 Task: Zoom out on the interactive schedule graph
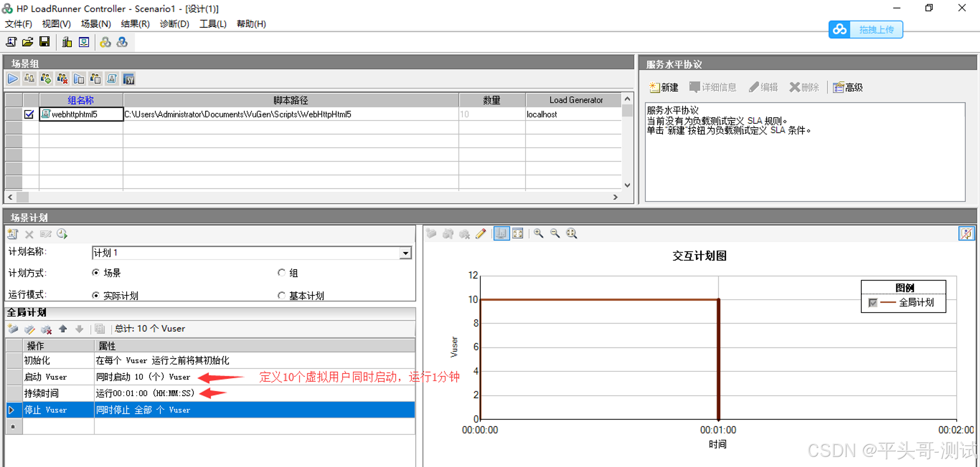tap(555, 233)
